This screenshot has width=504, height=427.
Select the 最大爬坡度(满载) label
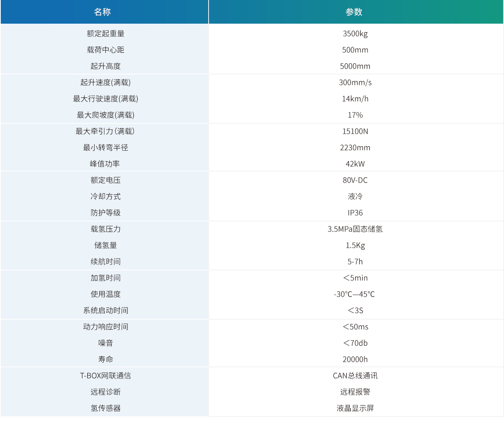click(x=105, y=115)
